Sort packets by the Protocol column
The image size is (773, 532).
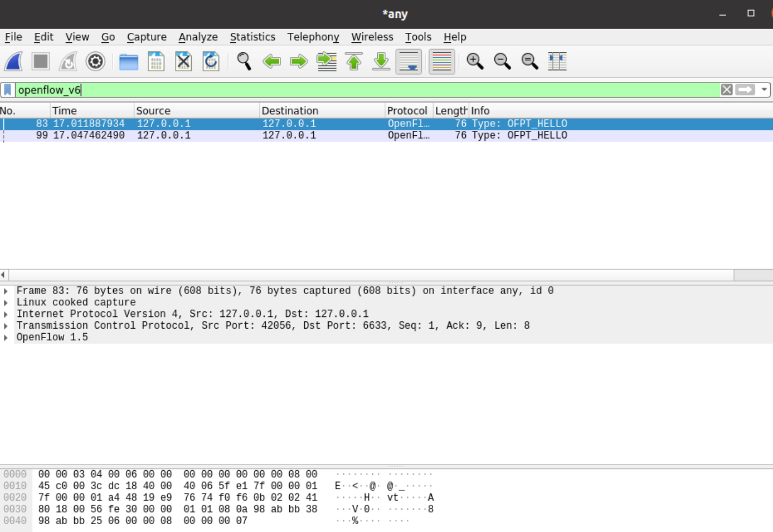tap(409, 110)
